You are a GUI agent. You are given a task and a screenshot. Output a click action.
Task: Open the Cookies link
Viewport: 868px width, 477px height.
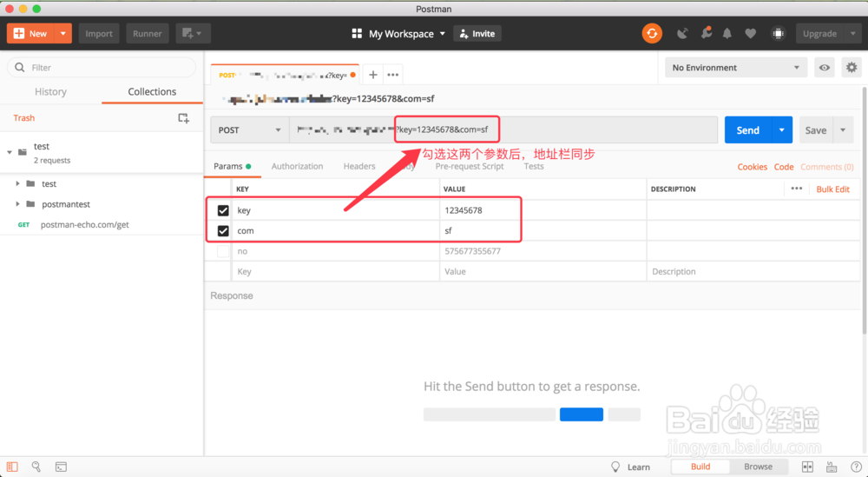[x=753, y=167]
